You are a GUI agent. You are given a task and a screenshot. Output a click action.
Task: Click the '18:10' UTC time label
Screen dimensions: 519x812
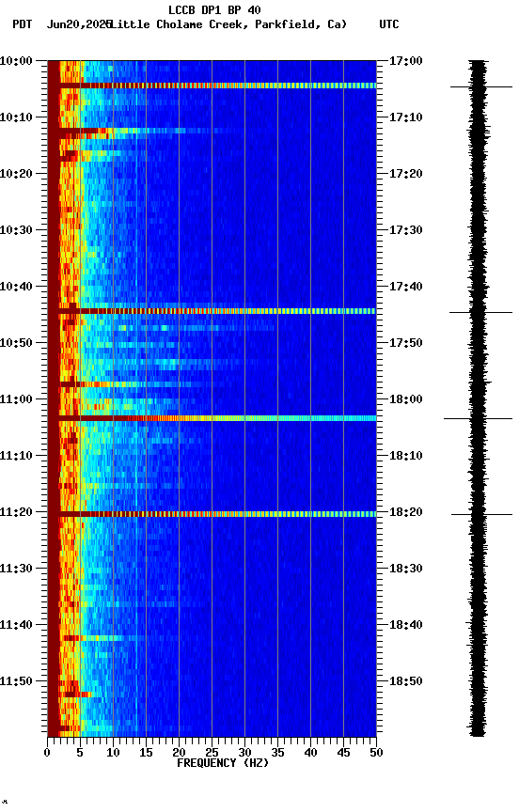pyautogui.click(x=406, y=456)
